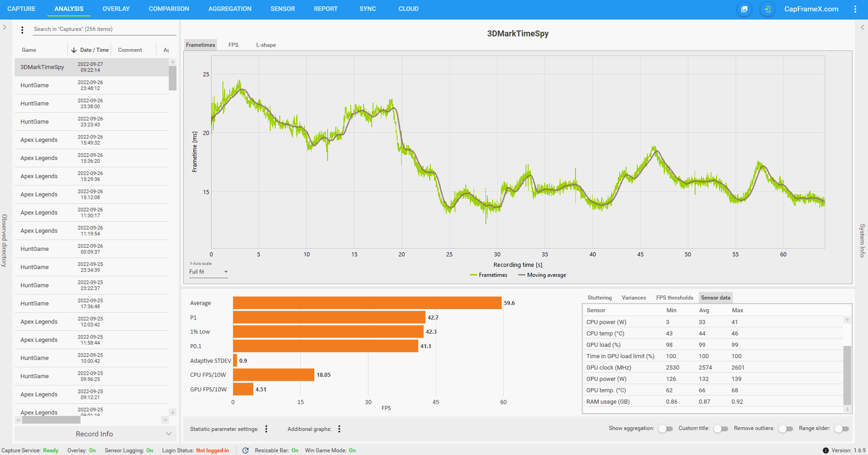Image resolution: width=868 pixels, height=455 pixels.
Task: Switch to the SENSOR tab
Action: (x=283, y=9)
